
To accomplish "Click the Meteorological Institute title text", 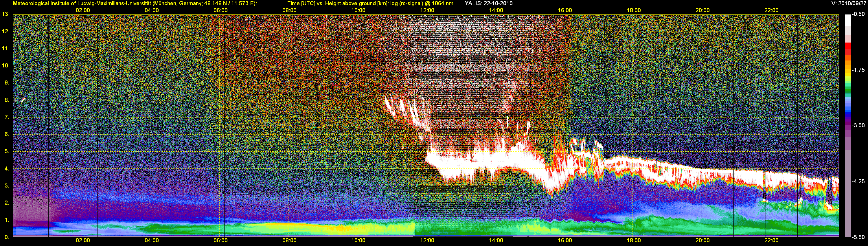I will (x=135, y=3).
